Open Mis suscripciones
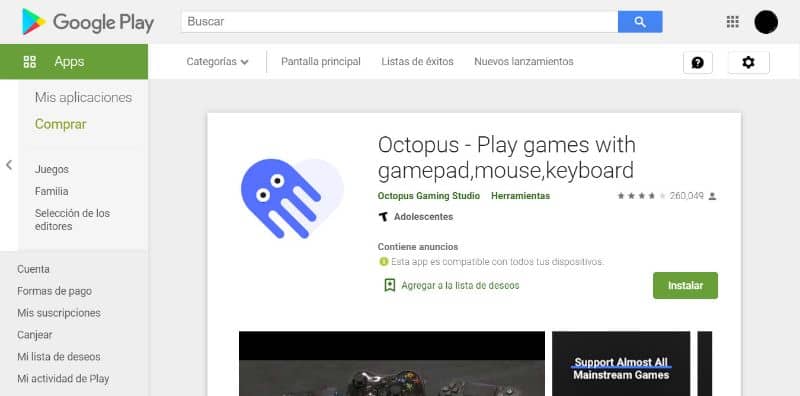Screen dimensions: 800x396 [59, 313]
